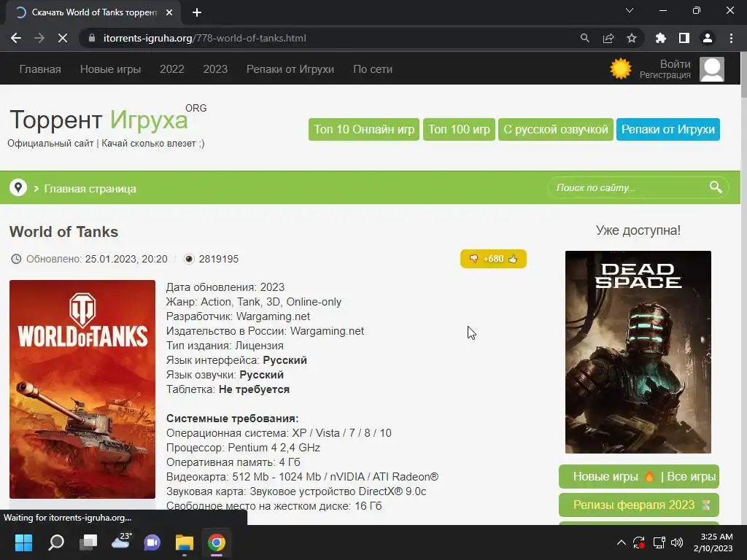Click Главная страница breadcrumb

coord(90,189)
